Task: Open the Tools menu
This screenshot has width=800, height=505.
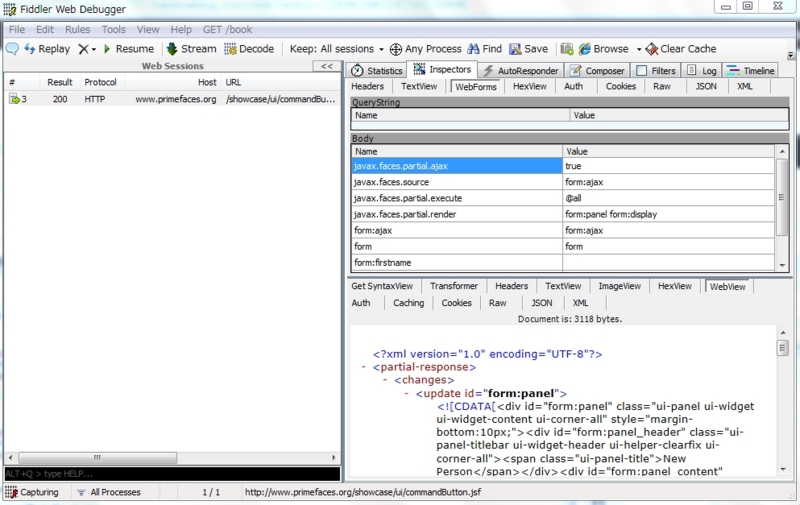Action: [113, 30]
